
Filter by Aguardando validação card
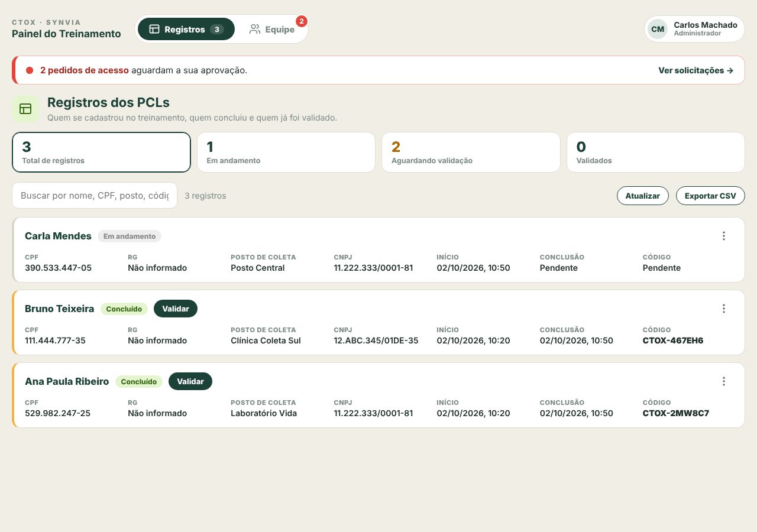pos(471,152)
